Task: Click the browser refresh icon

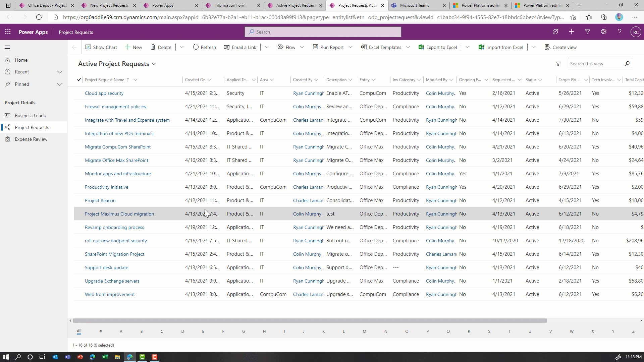Action: (39, 17)
